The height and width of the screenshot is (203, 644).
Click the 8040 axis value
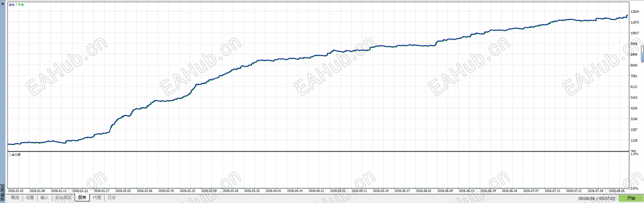click(x=633, y=65)
